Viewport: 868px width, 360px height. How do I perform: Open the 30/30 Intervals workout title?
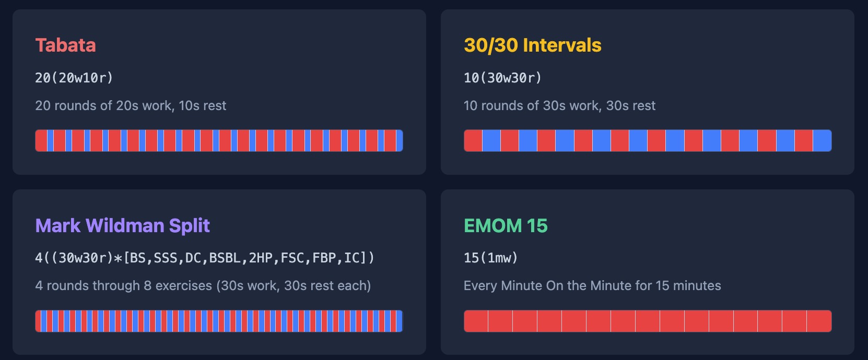coord(532,45)
